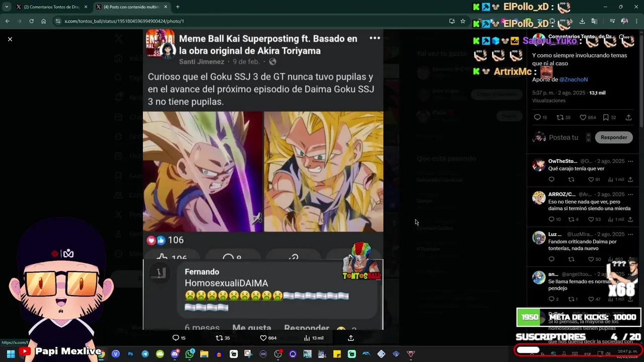Open more options on OwTheSto comment

[630, 161]
